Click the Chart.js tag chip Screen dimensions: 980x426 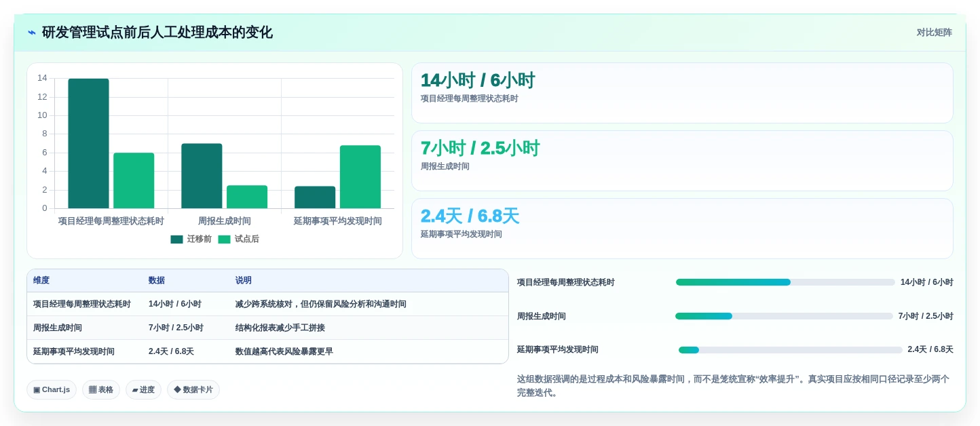pos(52,389)
